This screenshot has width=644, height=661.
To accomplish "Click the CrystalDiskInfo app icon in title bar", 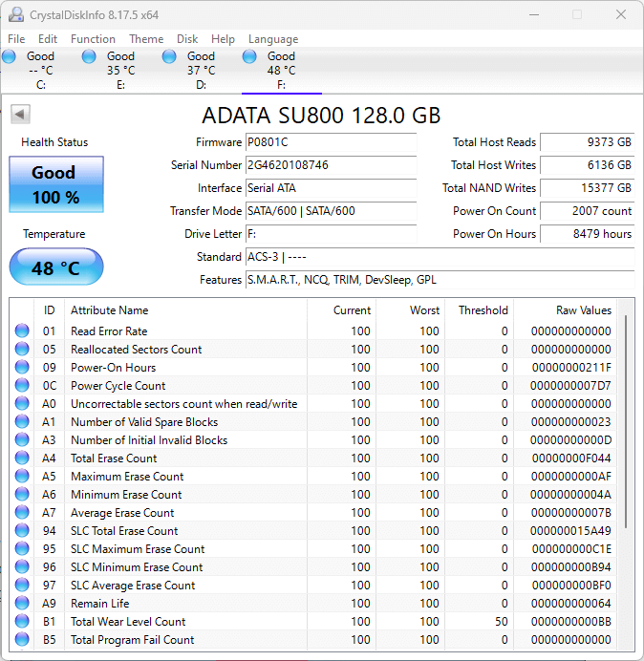I will point(16,14).
